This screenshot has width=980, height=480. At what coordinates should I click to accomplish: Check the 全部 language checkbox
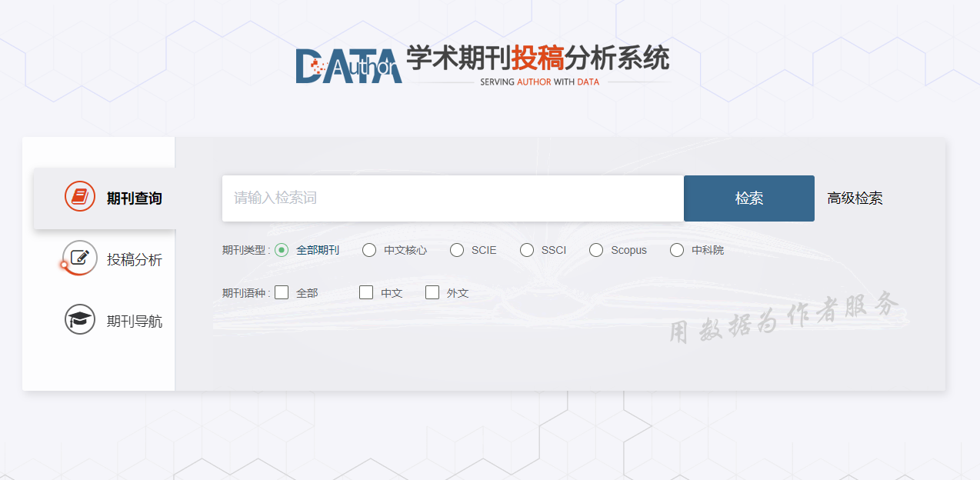(x=282, y=292)
